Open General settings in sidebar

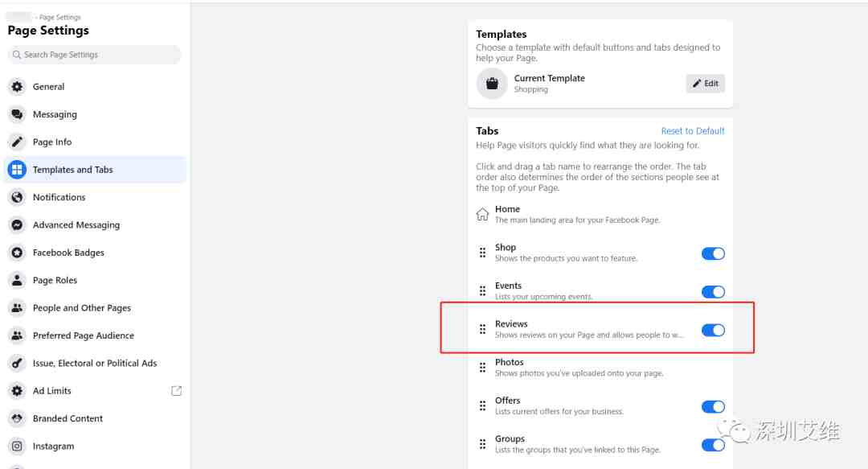tap(95, 87)
